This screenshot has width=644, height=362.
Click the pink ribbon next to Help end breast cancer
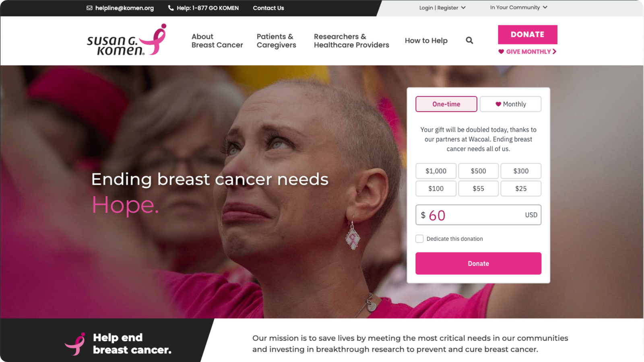[x=75, y=344]
